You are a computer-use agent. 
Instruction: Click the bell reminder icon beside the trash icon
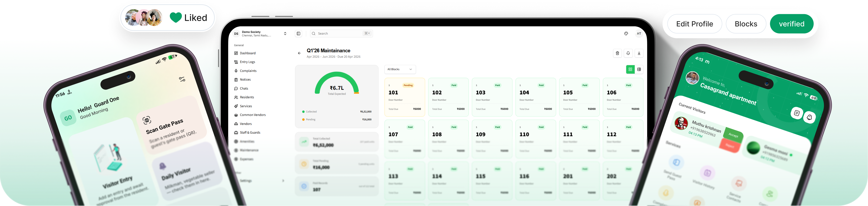coord(628,53)
